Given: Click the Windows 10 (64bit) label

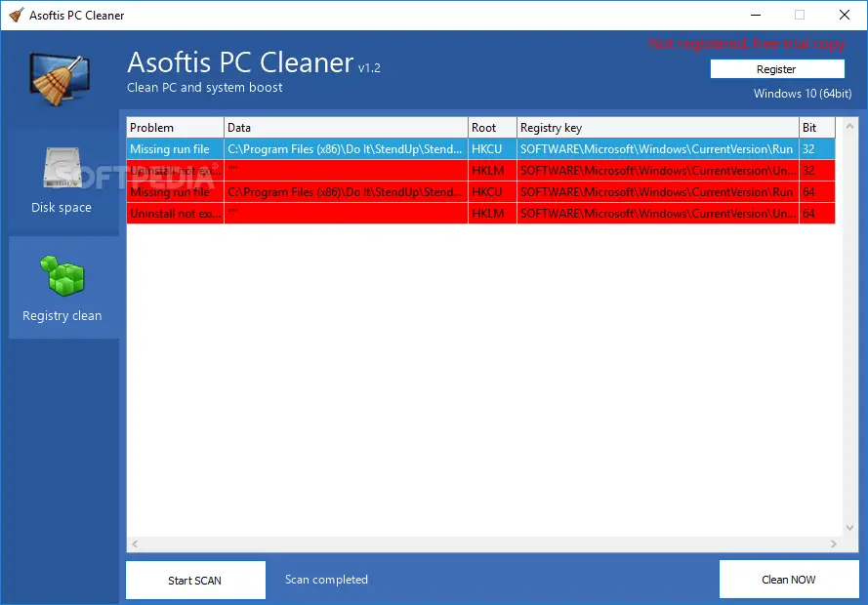Looking at the screenshot, I should click(803, 94).
